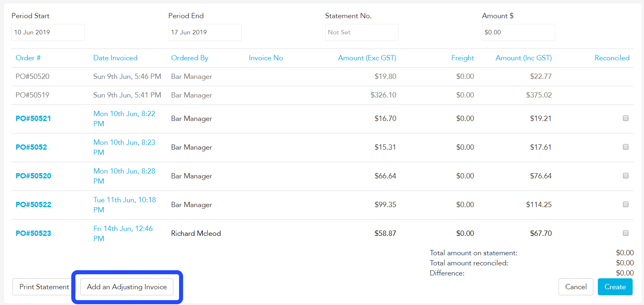Open order link PO#50523
The height and width of the screenshot is (305, 644).
click(33, 233)
